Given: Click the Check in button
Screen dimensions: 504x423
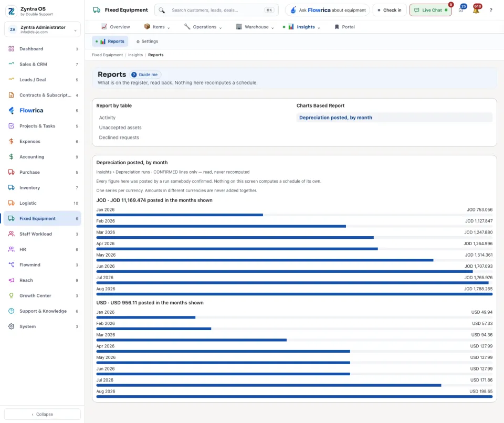Looking at the screenshot, I should tap(390, 10).
